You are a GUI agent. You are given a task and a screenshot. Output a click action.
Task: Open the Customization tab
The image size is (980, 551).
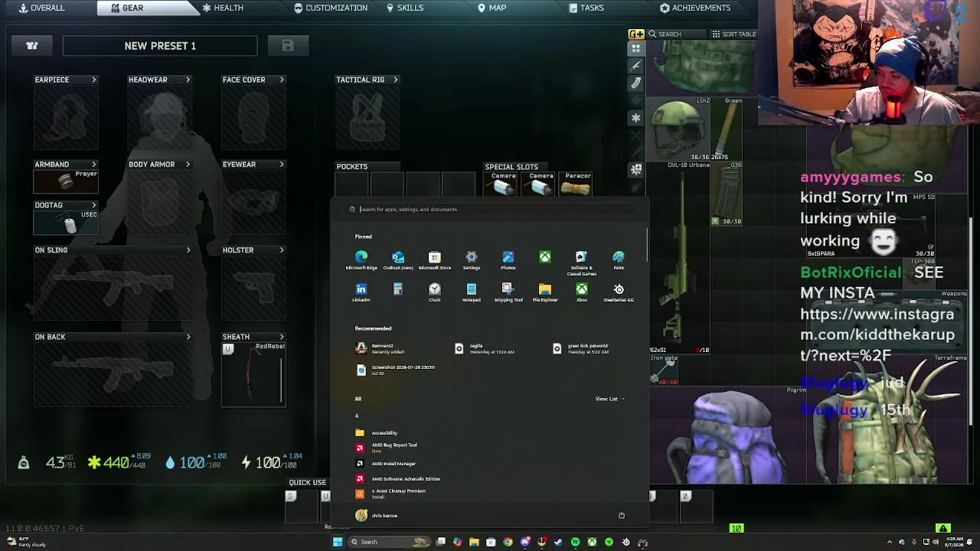click(331, 8)
